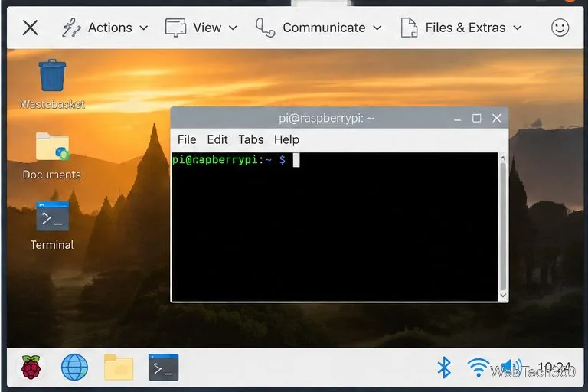Open the File menu in the terminal

(187, 139)
